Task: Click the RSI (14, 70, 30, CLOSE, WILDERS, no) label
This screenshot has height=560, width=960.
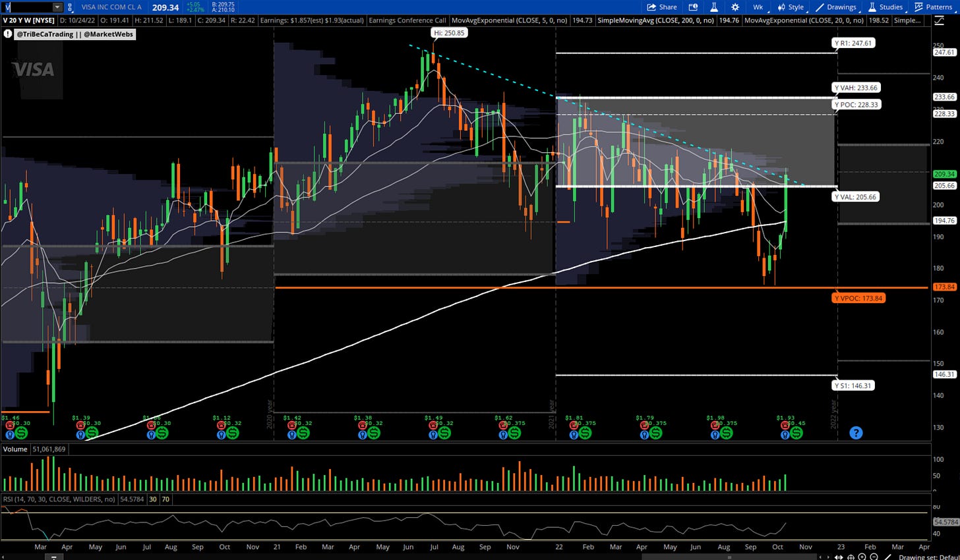Action: [x=59, y=499]
